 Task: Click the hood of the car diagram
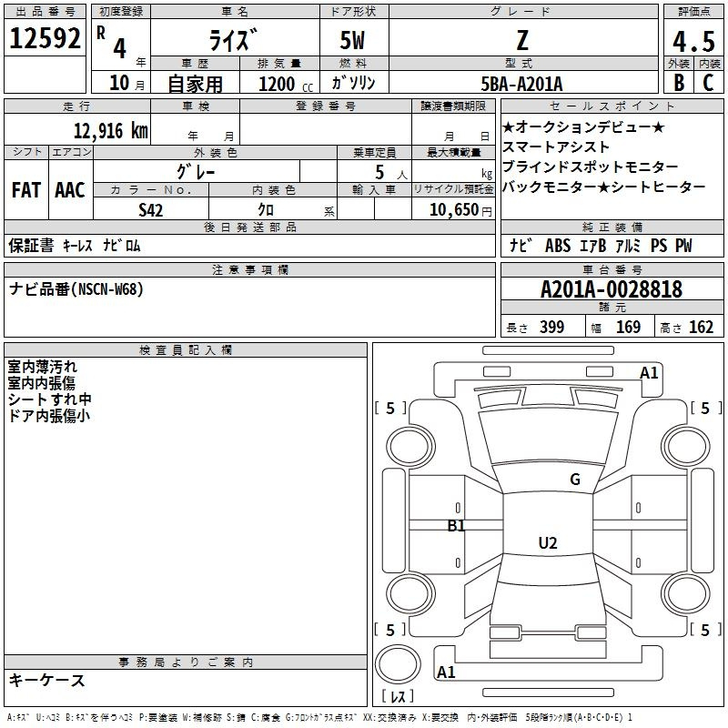[x=547, y=437]
